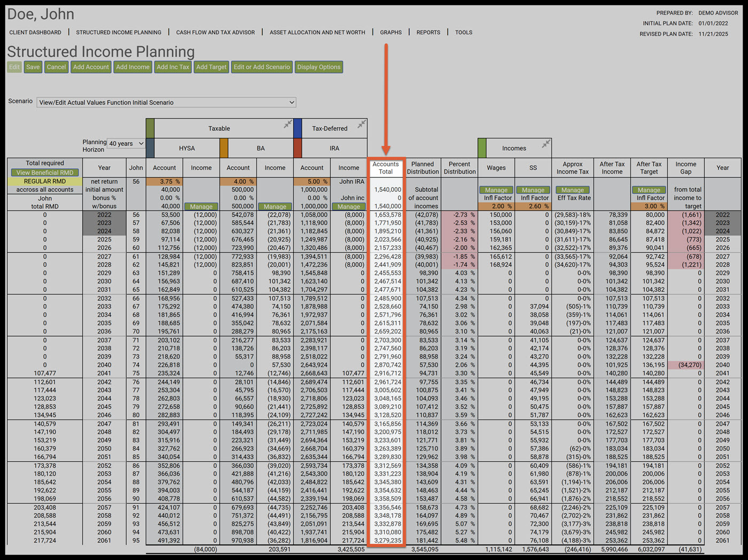Click the Save button
The width and height of the screenshot is (748, 560).
pos(33,67)
